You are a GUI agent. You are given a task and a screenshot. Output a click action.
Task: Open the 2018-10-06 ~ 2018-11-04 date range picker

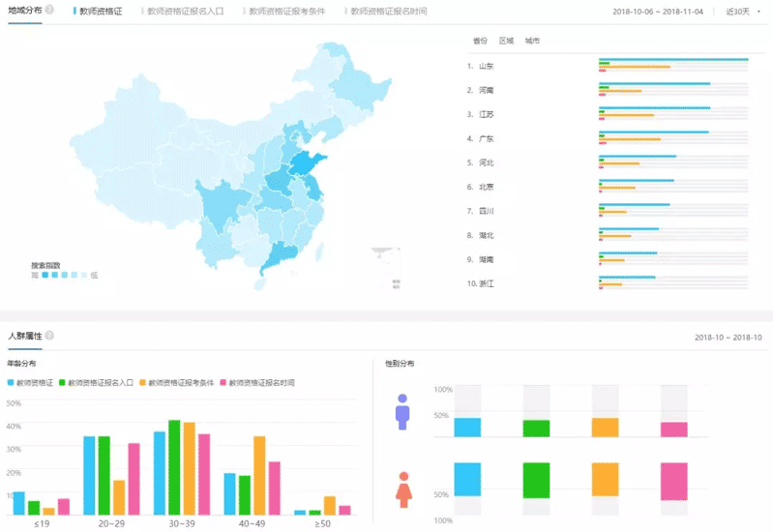658,12
